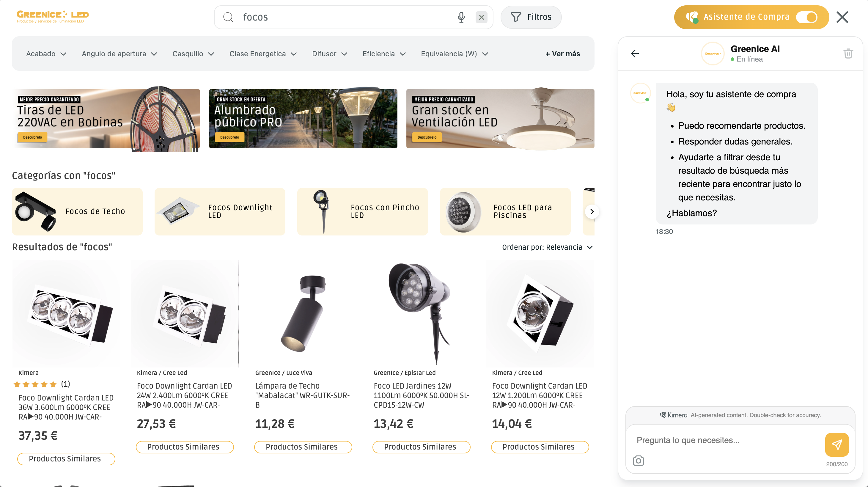Open the 24W Cardan downlight product image
Screen dimensions: 868x487
pyautogui.click(x=185, y=313)
